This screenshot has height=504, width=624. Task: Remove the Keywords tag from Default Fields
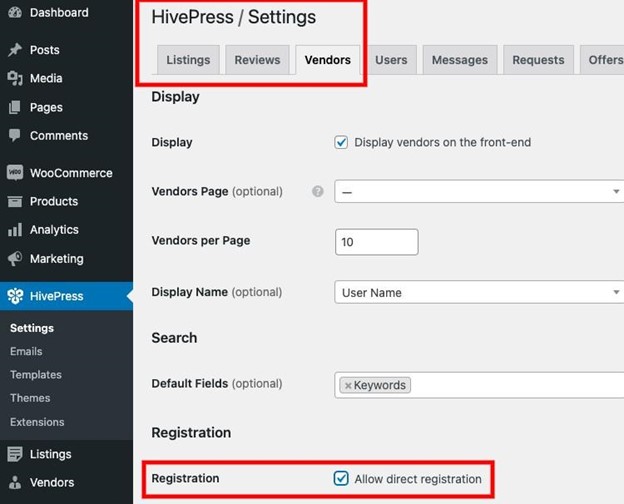348,385
